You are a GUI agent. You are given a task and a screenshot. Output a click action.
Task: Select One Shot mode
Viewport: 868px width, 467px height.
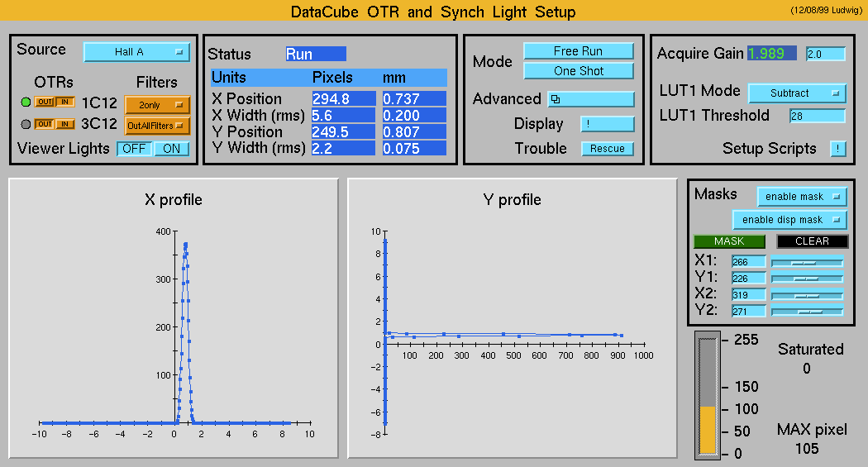pyautogui.click(x=578, y=71)
